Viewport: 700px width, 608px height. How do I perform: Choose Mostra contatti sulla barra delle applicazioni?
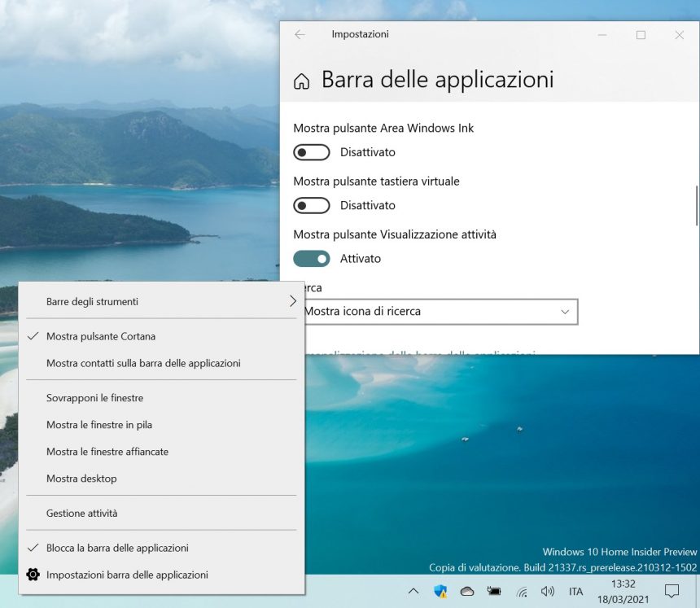click(162, 363)
